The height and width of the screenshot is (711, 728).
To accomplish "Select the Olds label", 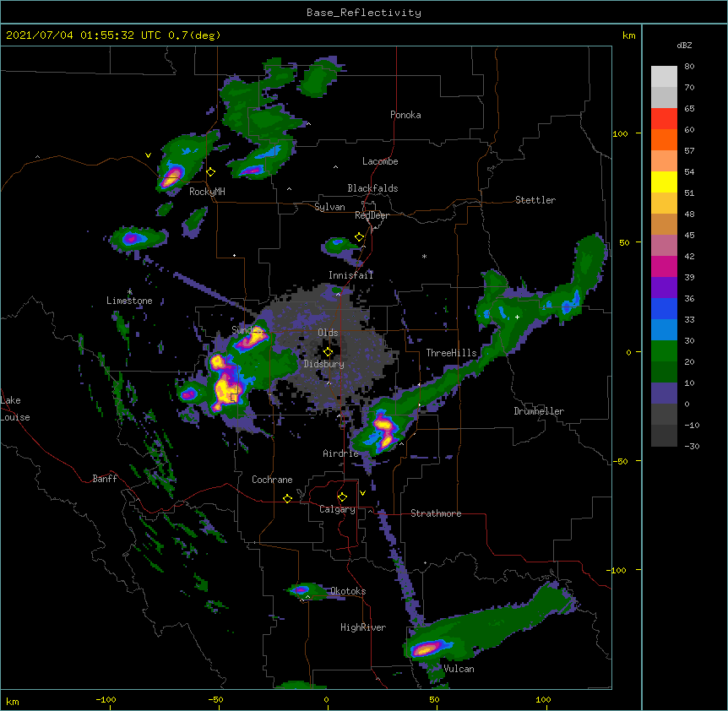I will 328,333.
